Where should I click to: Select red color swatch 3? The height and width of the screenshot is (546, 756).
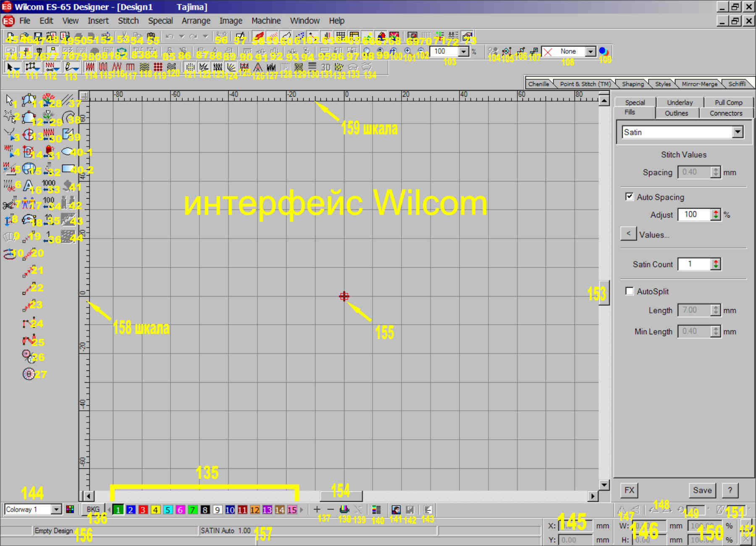[x=143, y=510]
